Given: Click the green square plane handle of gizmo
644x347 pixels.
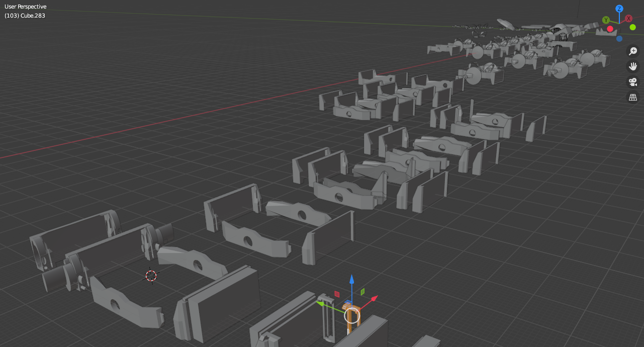Looking at the screenshot, I should (362, 292).
